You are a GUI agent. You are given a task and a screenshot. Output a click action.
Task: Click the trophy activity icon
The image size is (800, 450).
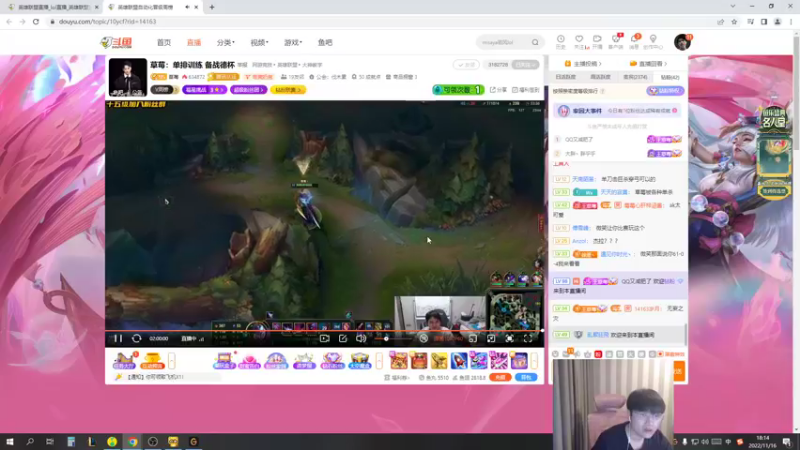click(152, 361)
